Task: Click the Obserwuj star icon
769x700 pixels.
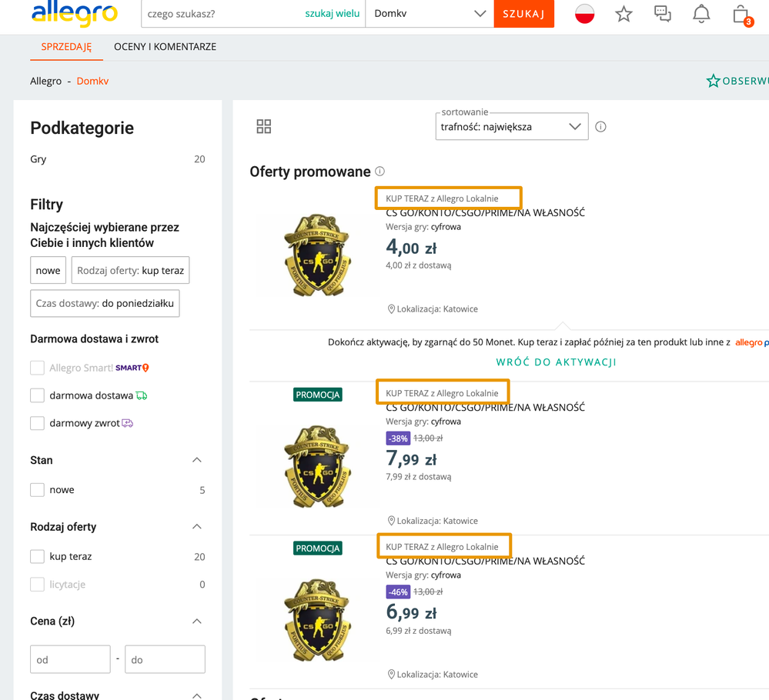Action: point(713,81)
